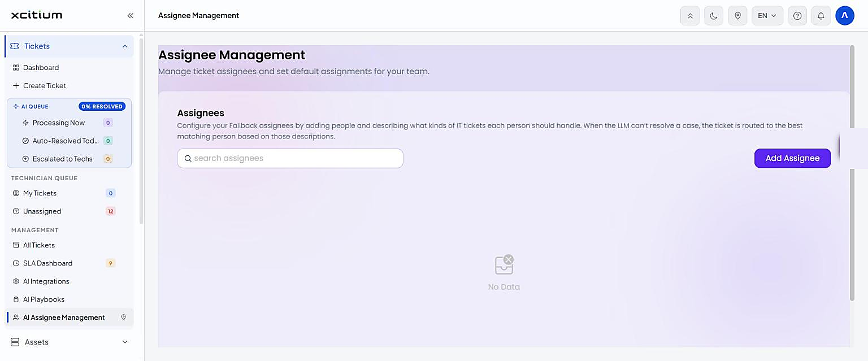Click the double up-arrow icon in header
The height and width of the screenshot is (361, 868).
tap(690, 16)
